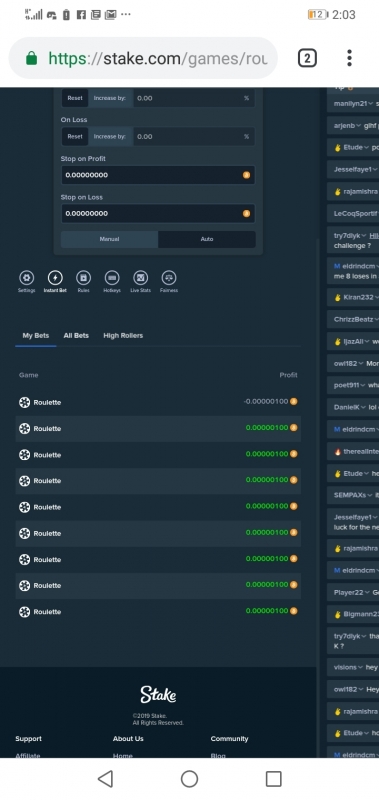This screenshot has height=800, width=379.
Task: Click the bitcoin coin beside -0.00000100 profit
Action: coord(294,402)
